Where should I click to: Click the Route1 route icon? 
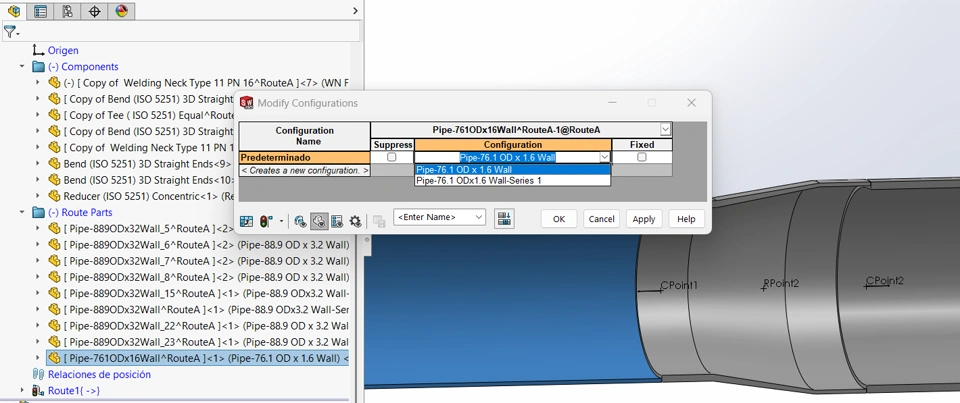pos(39,391)
